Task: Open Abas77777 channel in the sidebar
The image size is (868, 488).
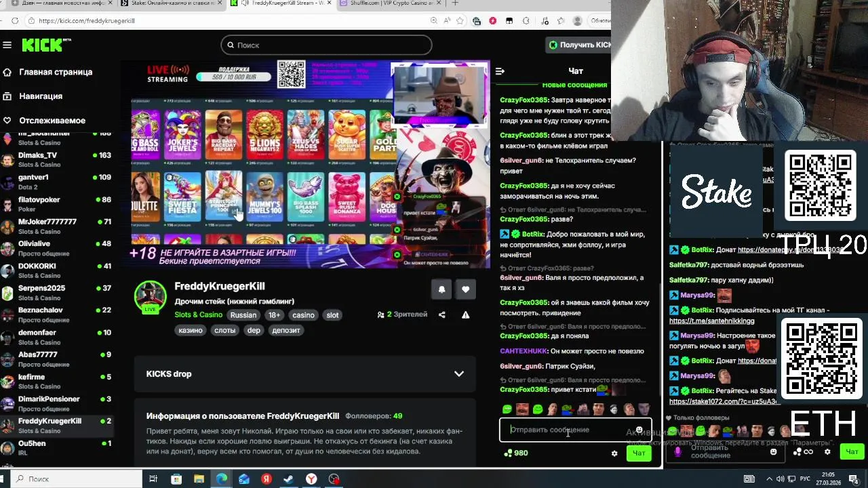Action: pos(57,359)
